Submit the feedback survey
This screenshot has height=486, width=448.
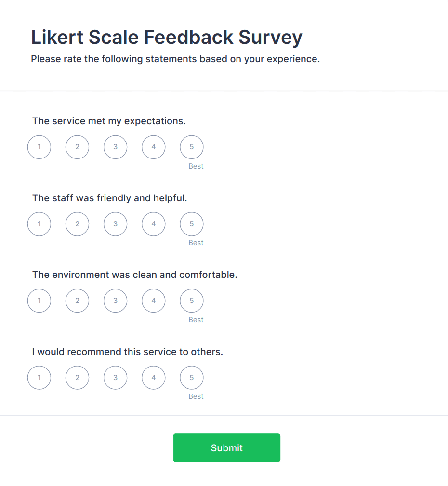[x=226, y=448]
